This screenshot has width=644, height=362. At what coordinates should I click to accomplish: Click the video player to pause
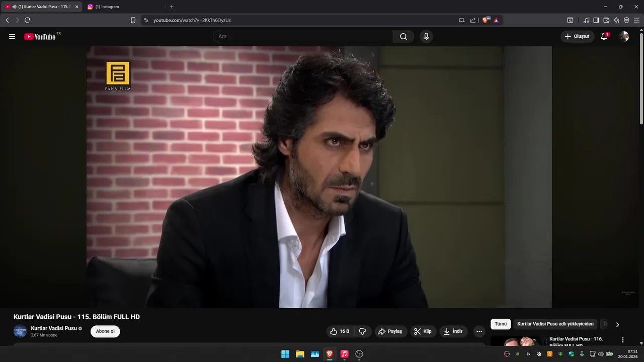coord(319,177)
